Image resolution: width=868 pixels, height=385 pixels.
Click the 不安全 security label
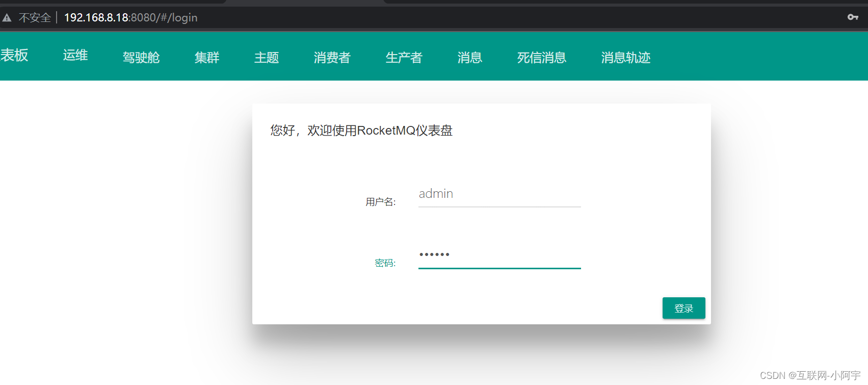click(35, 18)
